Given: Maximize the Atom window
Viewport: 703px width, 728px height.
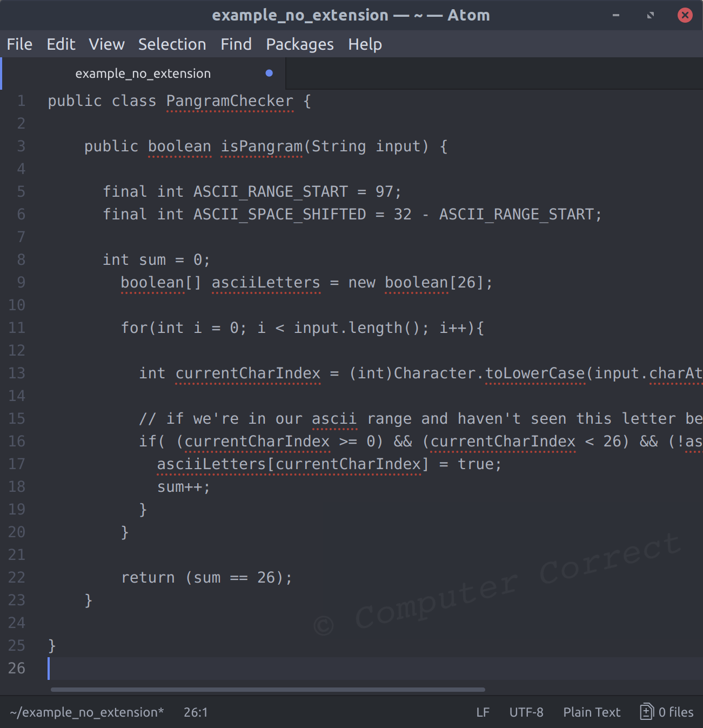Looking at the screenshot, I should click(x=651, y=15).
